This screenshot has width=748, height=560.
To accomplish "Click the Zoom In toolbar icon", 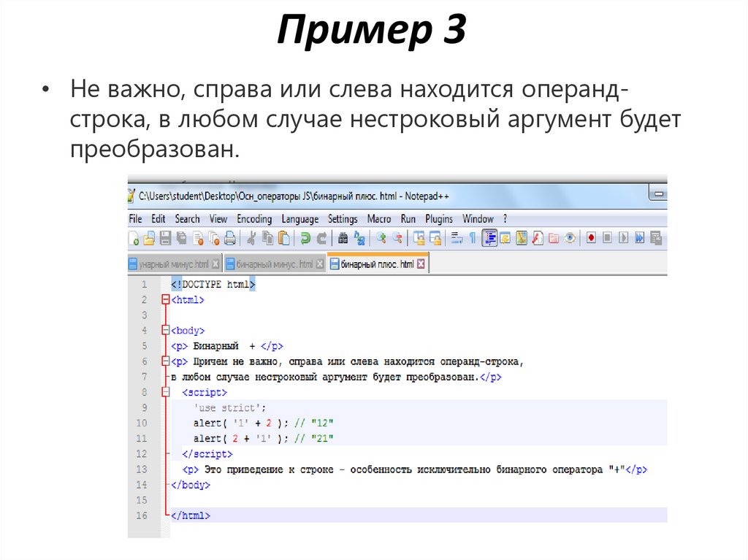I will click(381, 238).
